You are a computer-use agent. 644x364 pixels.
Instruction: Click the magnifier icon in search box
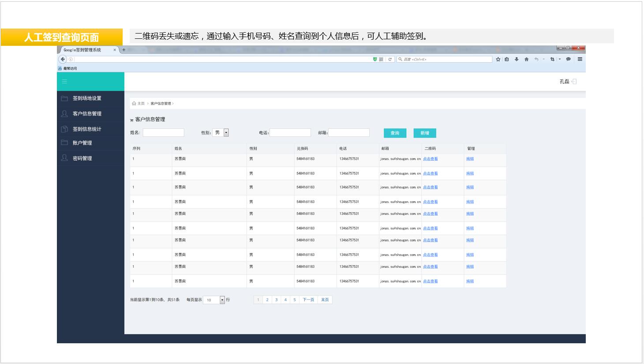pyautogui.click(x=401, y=59)
